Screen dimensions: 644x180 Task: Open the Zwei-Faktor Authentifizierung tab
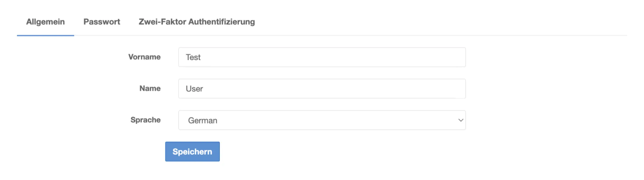[197, 22]
